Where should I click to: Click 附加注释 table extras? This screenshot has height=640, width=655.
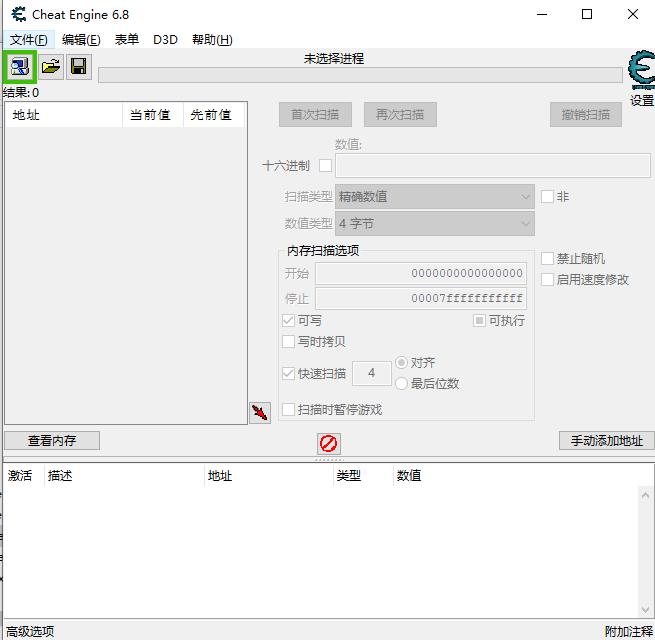(x=629, y=631)
